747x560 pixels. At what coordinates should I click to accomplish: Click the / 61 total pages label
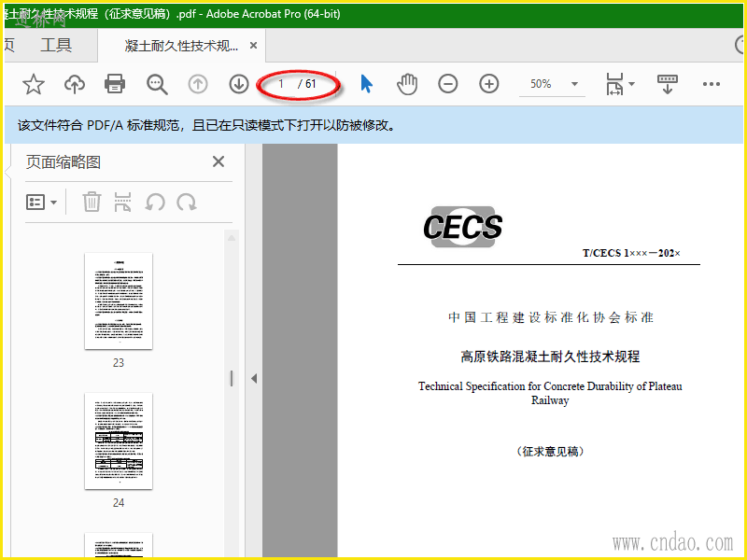307,84
